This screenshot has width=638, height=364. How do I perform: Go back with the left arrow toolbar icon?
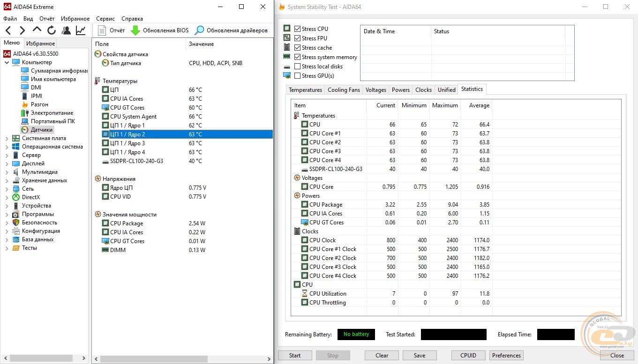[x=8, y=30]
